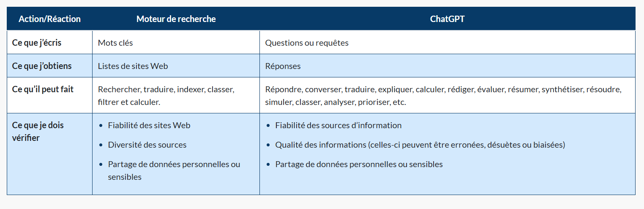Click the simuler, classer, analyser line
The height and width of the screenshot is (209, 644).
coord(336,102)
